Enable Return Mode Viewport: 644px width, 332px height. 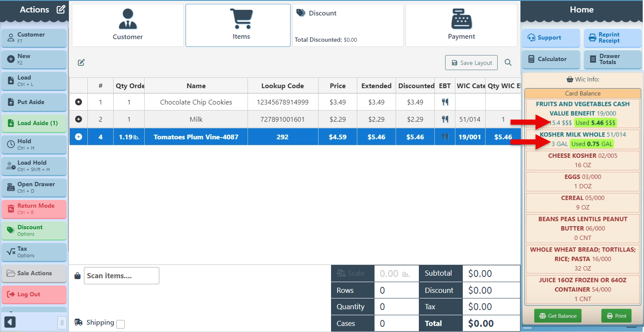[34, 209]
